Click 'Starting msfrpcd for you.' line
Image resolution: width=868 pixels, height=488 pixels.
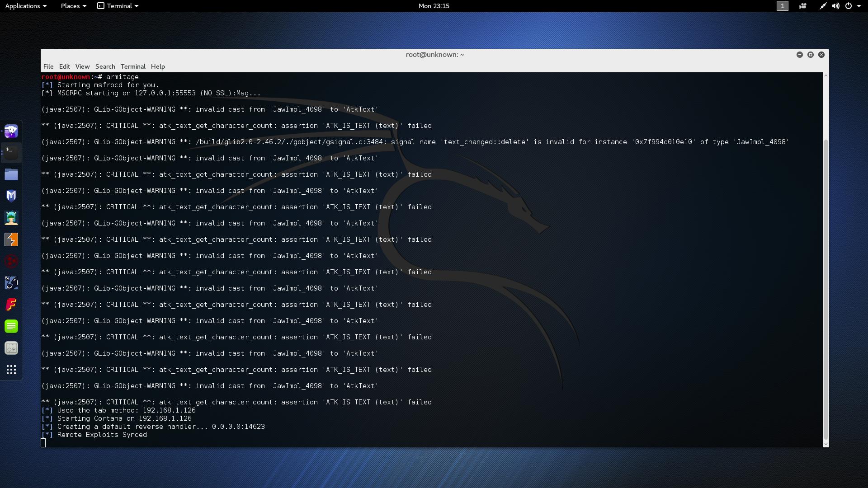pyautogui.click(x=100, y=85)
